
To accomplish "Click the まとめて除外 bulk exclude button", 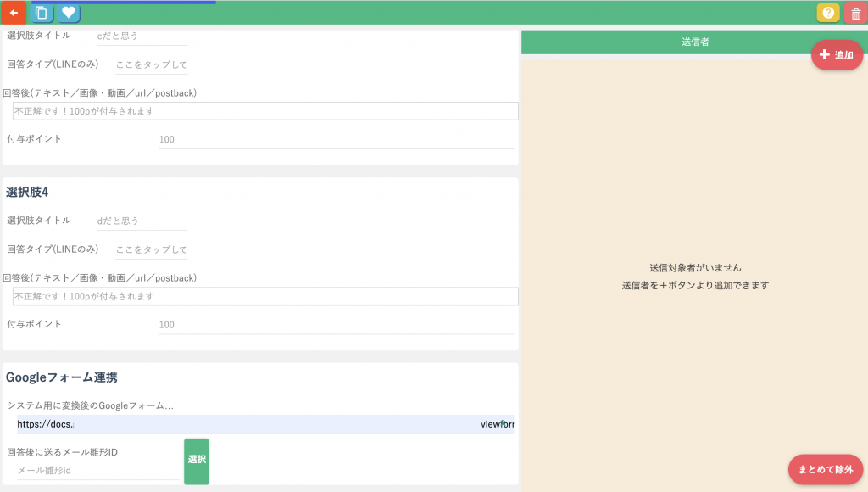I will coord(826,469).
